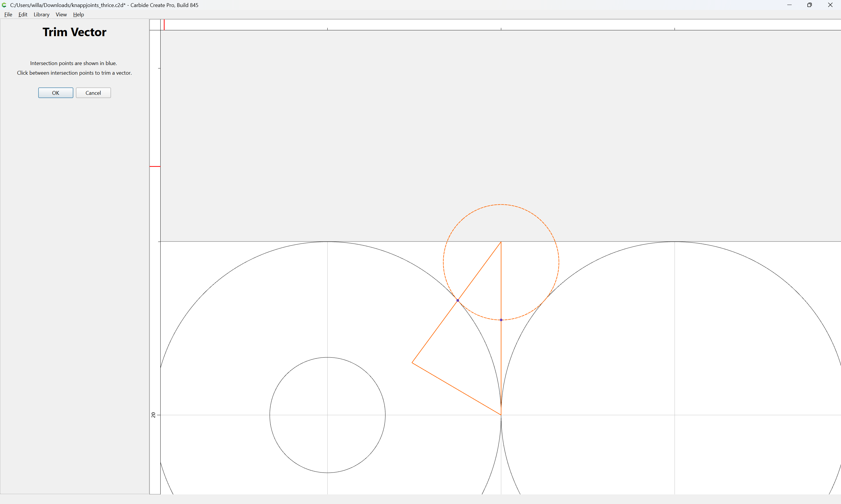
Task: Click the 20 label on the vertical ruler
Action: pos(153,415)
